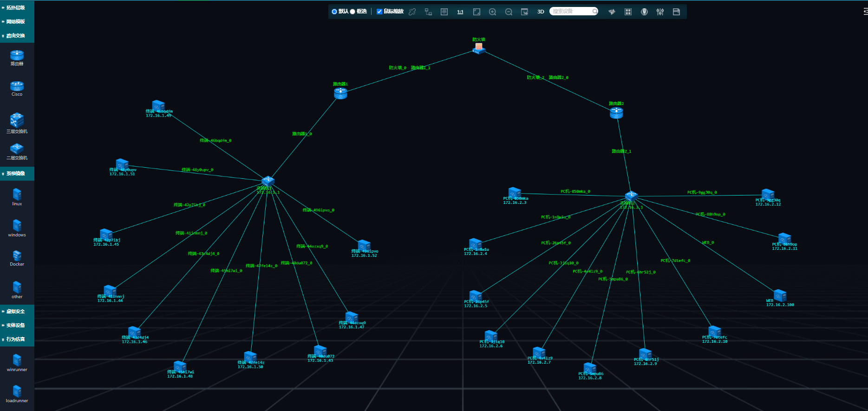Click the Cisco router icon in sidebar
The width and height of the screenshot is (868, 411).
click(x=17, y=87)
